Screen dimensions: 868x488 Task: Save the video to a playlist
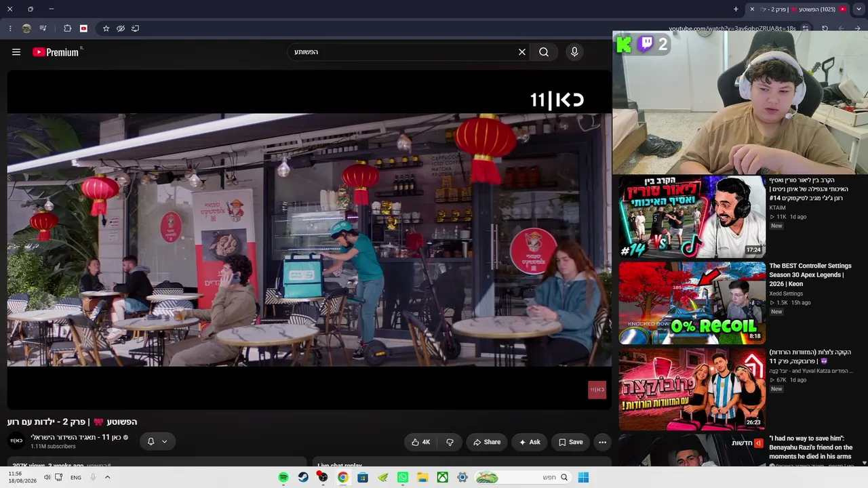[x=570, y=442]
